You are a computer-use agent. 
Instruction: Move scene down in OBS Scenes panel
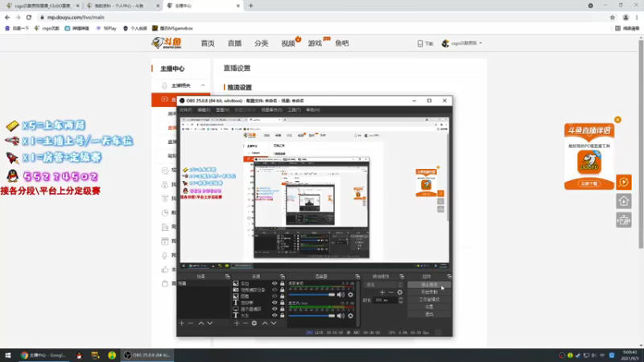(210, 323)
